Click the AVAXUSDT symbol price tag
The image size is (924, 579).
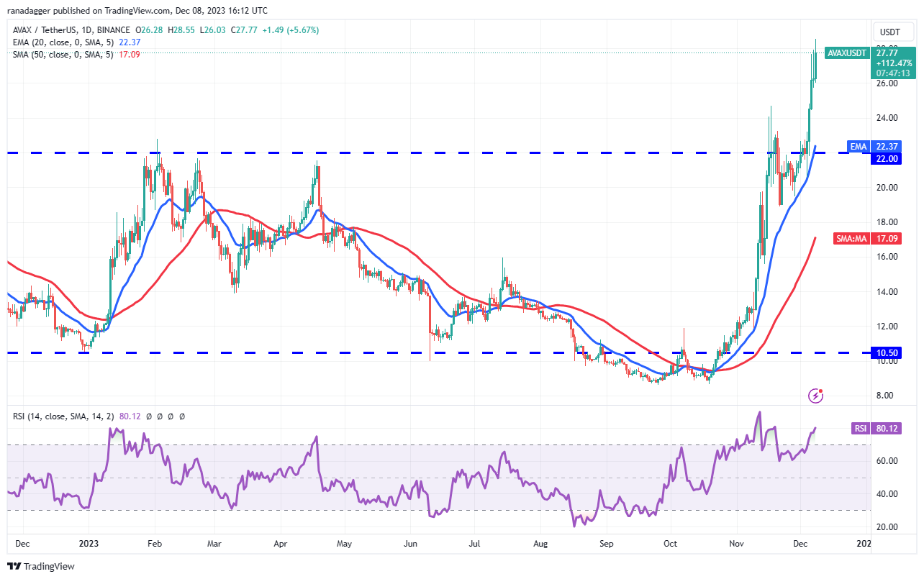click(x=847, y=53)
